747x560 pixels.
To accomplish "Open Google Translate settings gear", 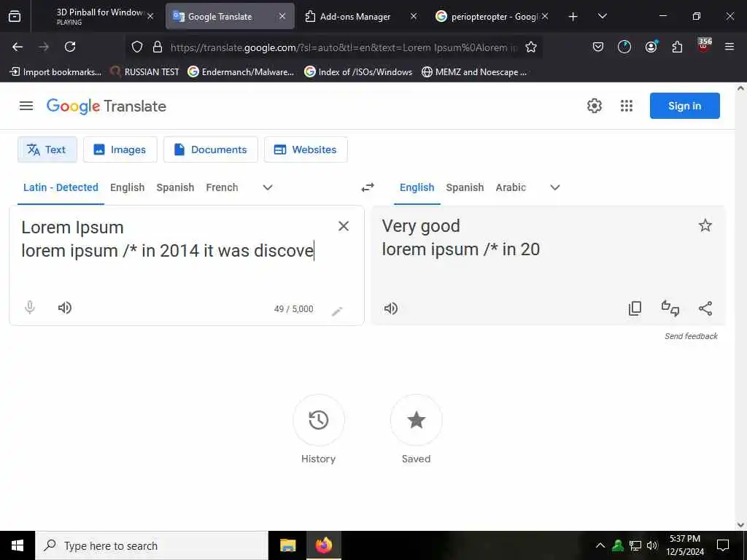I will tap(594, 106).
